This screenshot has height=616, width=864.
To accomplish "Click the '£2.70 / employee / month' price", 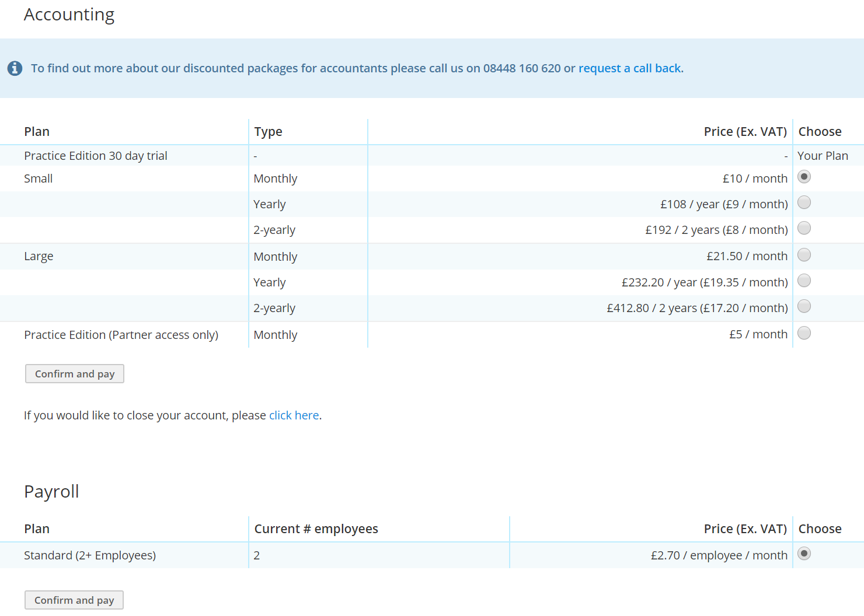I will pos(719,555).
